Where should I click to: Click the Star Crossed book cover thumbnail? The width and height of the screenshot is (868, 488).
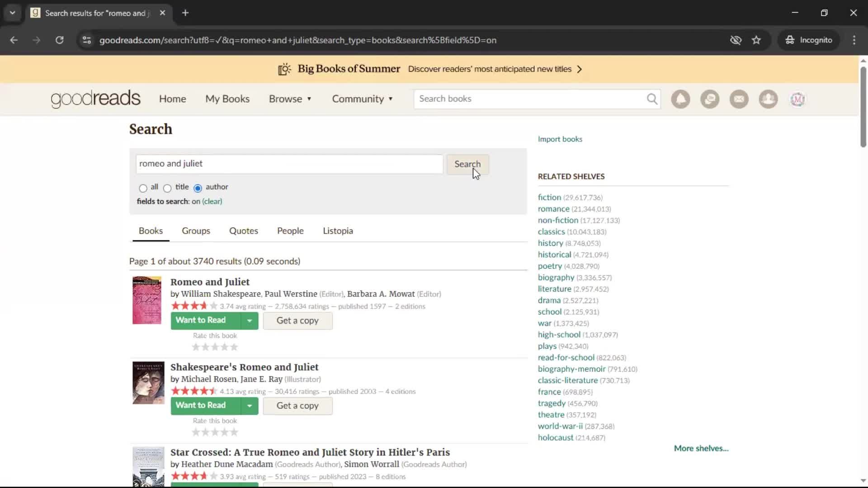pos(148,467)
